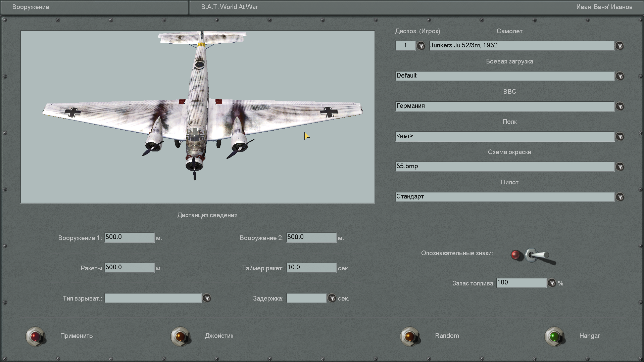
Task: Click the Random text label
Action: pos(447,336)
